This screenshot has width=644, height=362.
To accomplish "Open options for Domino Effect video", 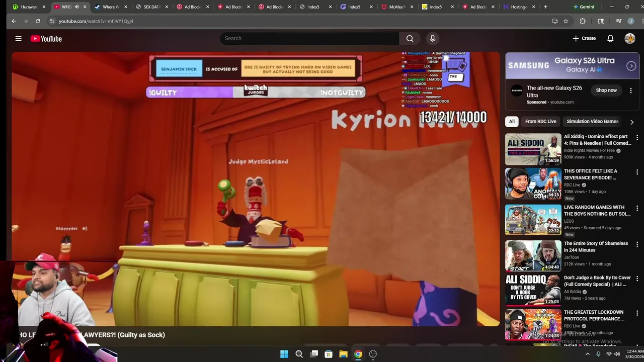I will click(x=637, y=137).
